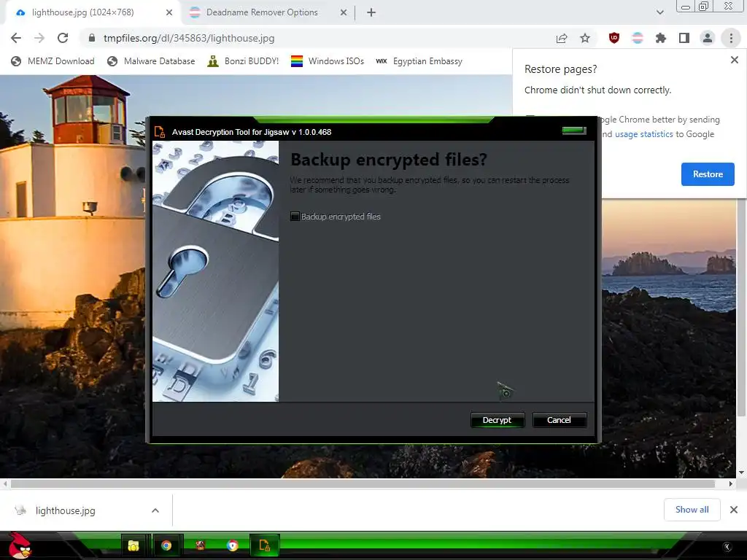The image size is (747, 560).
Task: Open the red pixel-character taskbar app
Action: coord(200,545)
